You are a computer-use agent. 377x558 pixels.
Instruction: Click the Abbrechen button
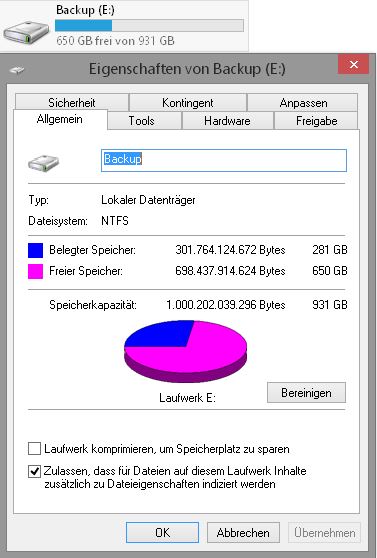[243, 532]
